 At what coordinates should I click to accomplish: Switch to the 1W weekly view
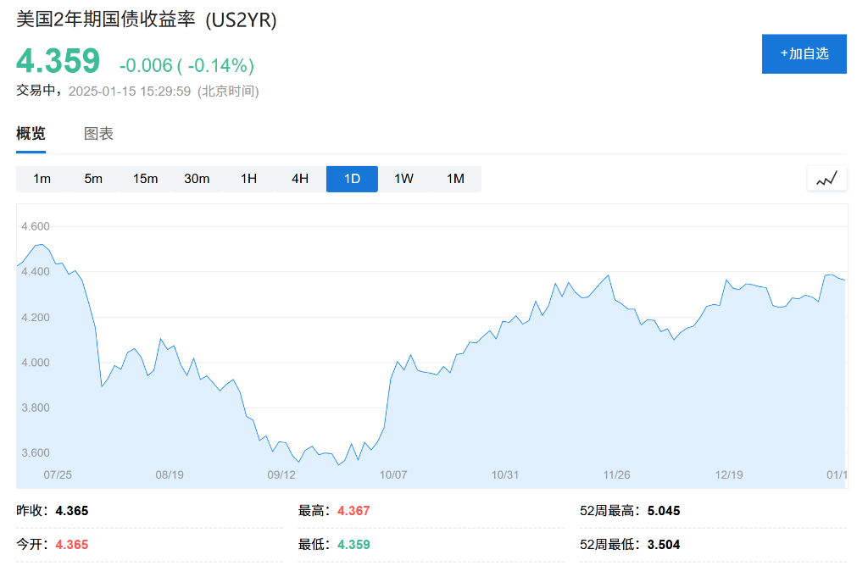tap(403, 179)
